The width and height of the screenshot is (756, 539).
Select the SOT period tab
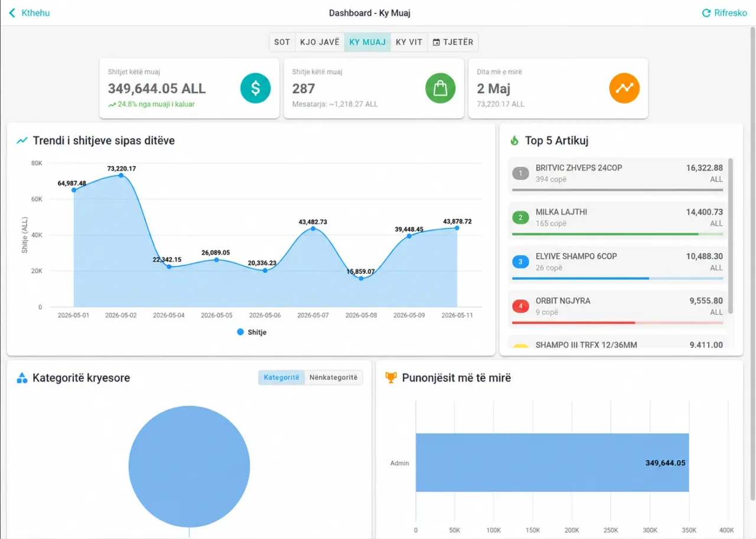(x=282, y=42)
